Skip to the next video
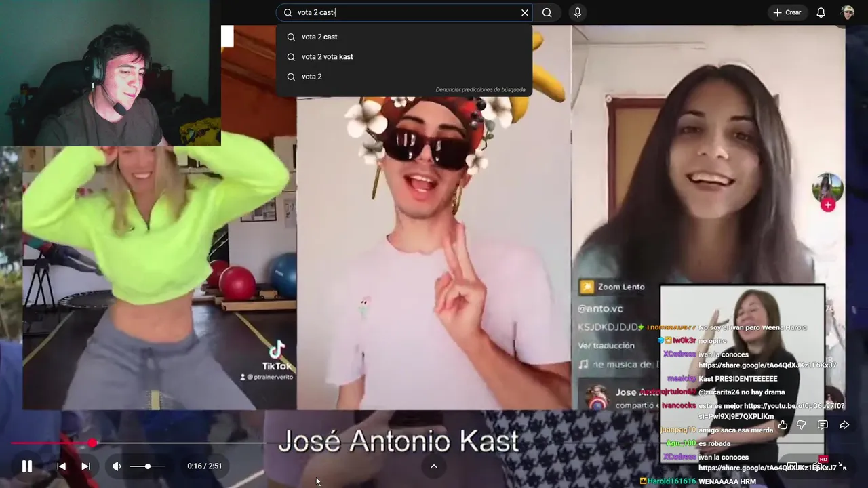868x488 pixels. click(x=85, y=466)
